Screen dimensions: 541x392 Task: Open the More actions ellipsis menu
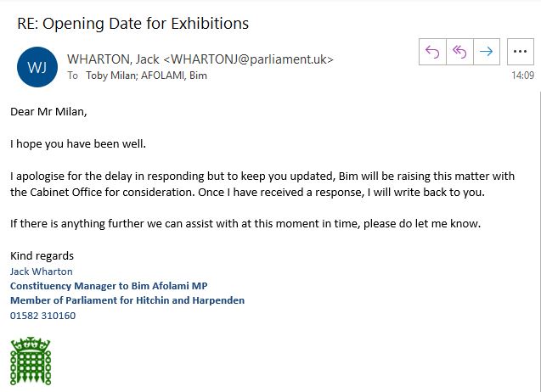pos(521,52)
